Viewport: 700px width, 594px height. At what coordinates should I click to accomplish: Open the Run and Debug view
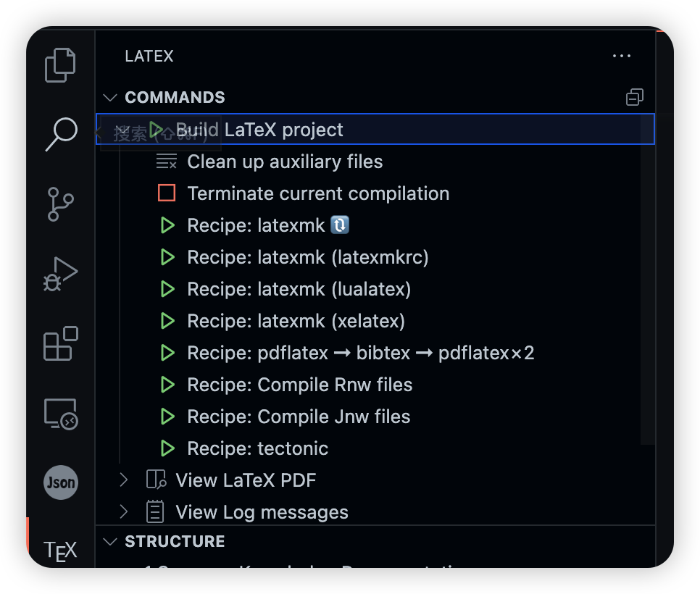[60, 273]
